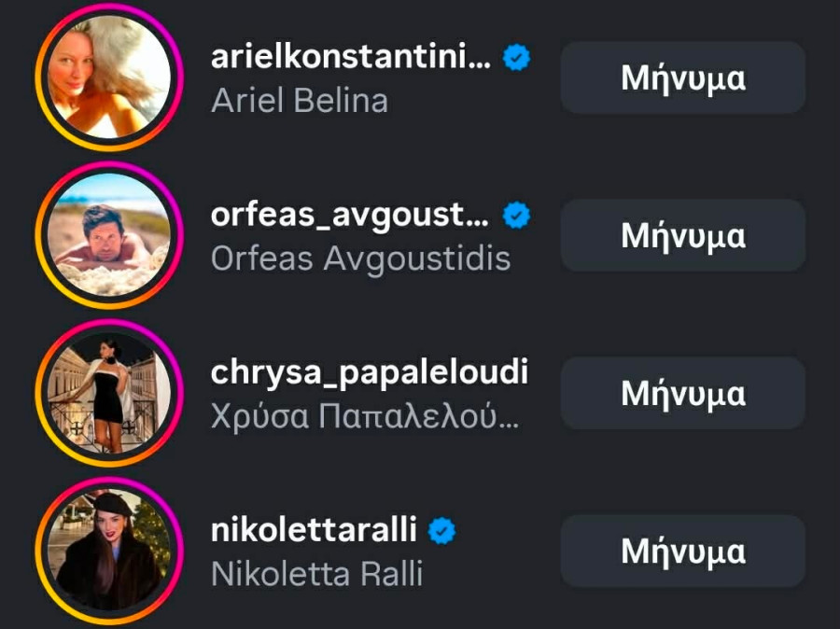Click verified badge next to arielkonstantini
Image resolution: width=840 pixels, height=629 pixels.
click(516, 57)
